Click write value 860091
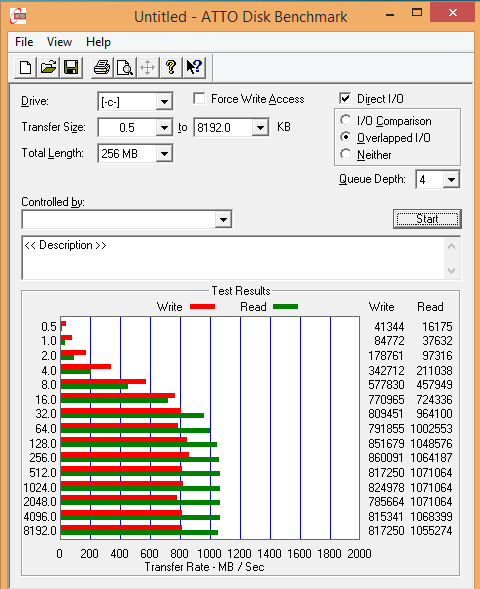This screenshot has height=589, width=480. pyautogui.click(x=386, y=458)
